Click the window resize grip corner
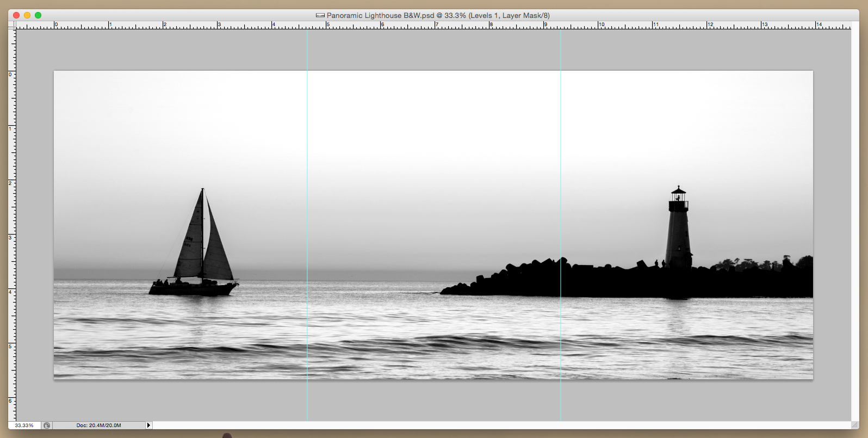This screenshot has height=438, width=868. 855,425
